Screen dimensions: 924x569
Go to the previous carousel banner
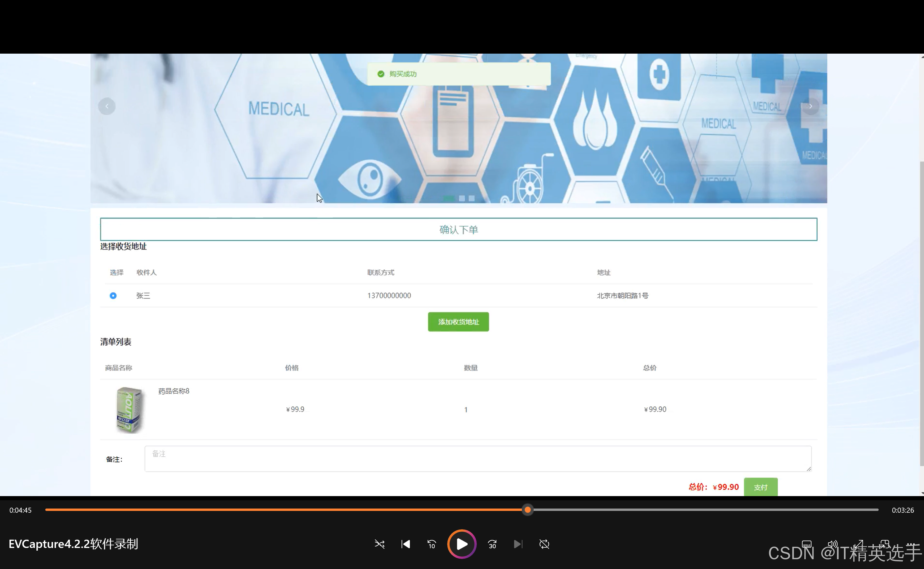[x=107, y=106]
